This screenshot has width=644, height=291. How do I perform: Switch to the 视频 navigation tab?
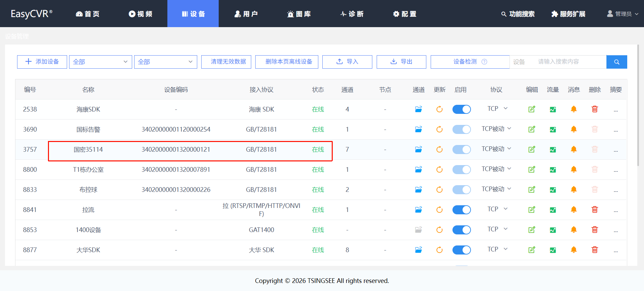141,14
